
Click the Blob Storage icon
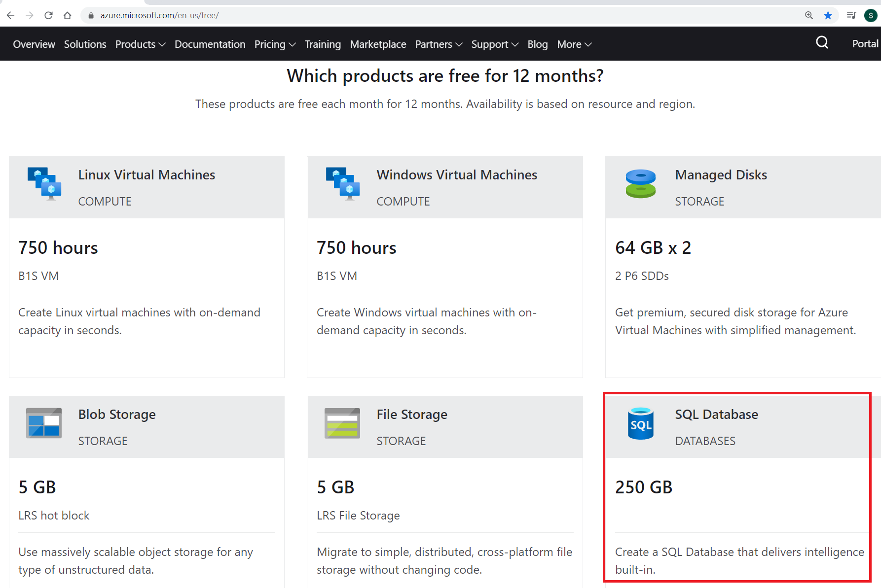[44, 423]
